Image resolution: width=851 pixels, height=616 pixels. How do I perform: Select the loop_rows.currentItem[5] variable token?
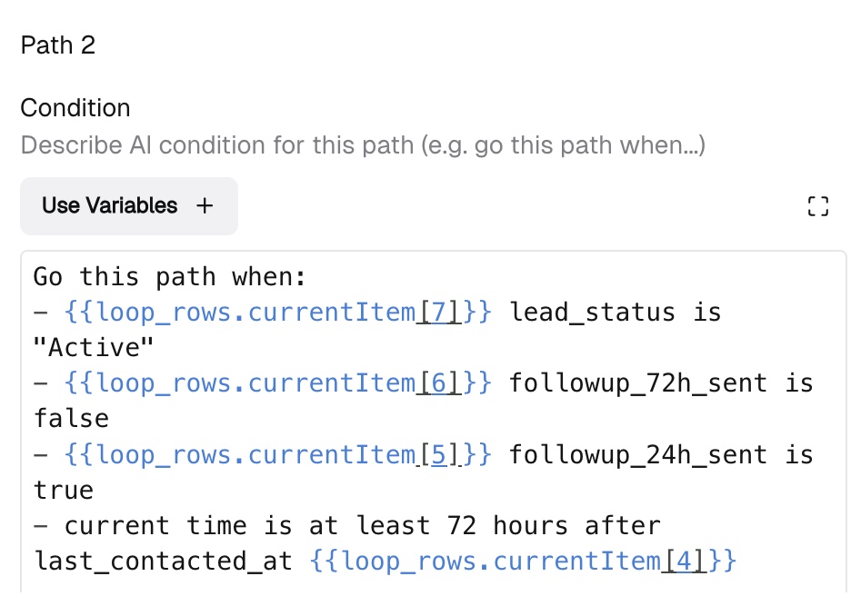279,454
